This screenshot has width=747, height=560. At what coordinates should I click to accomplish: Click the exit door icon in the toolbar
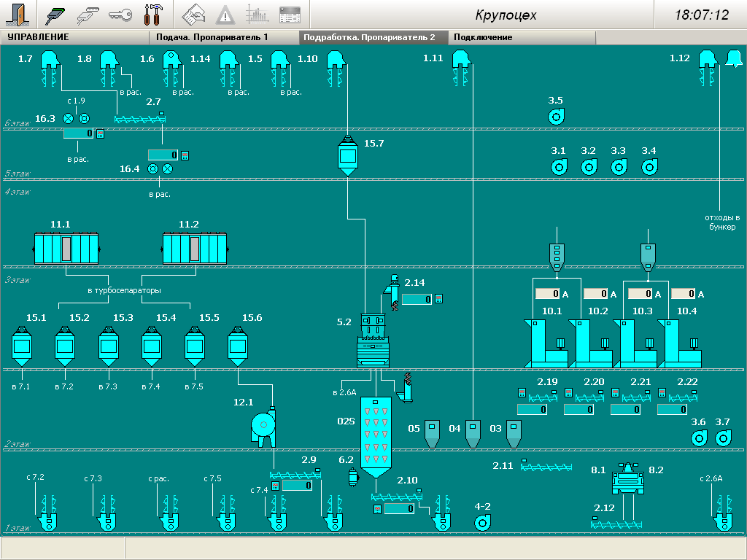click(18, 14)
